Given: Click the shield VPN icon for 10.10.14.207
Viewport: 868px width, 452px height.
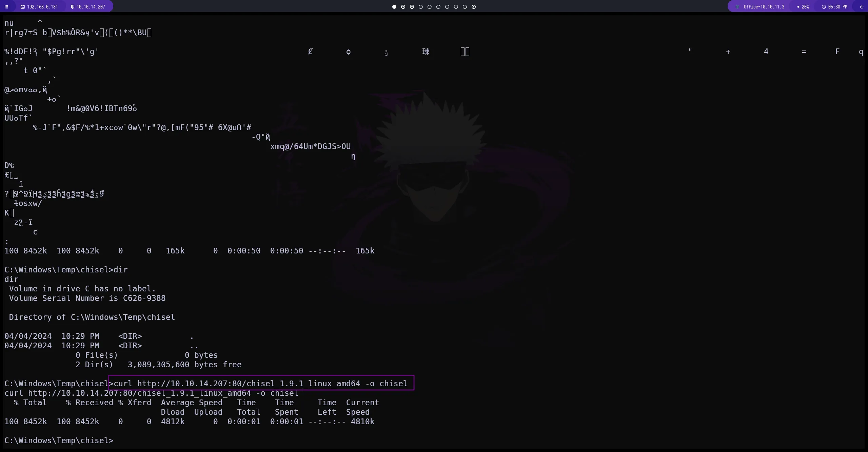Looking at the screenshot, I should (x=72, y=7).
